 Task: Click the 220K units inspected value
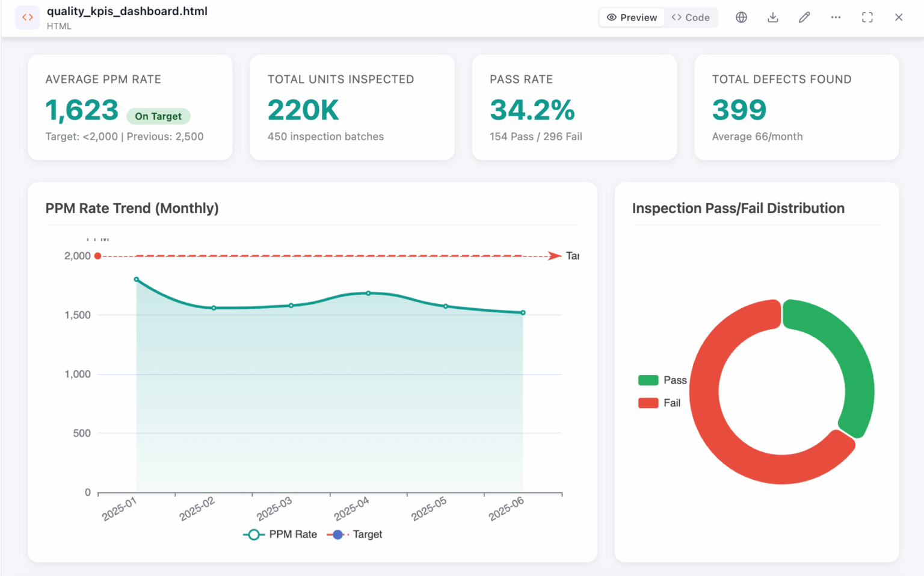click(303, 110)
